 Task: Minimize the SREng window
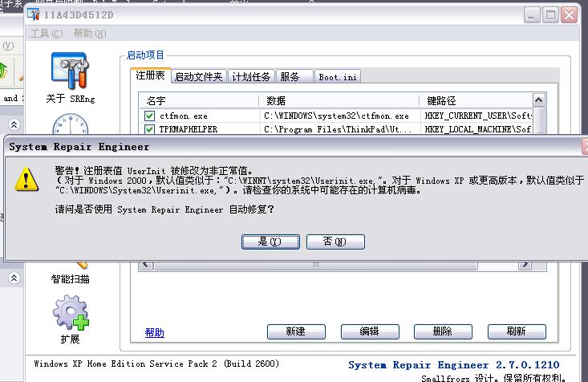532,15
